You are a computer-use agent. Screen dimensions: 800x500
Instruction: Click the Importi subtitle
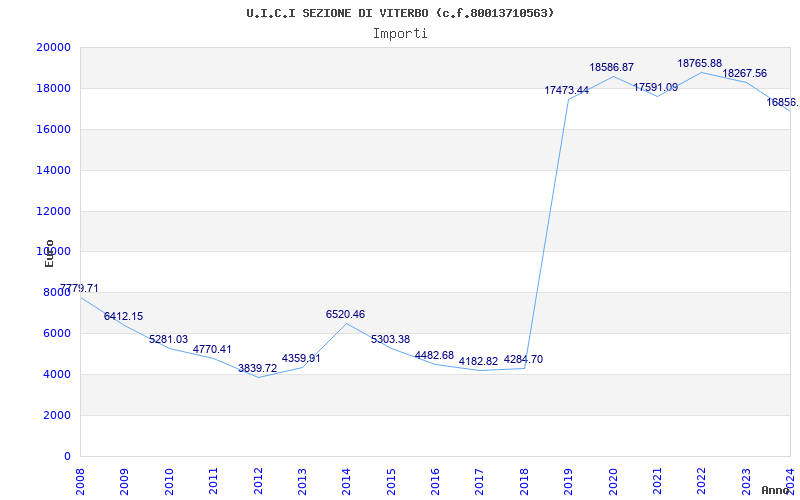[400, 34]
